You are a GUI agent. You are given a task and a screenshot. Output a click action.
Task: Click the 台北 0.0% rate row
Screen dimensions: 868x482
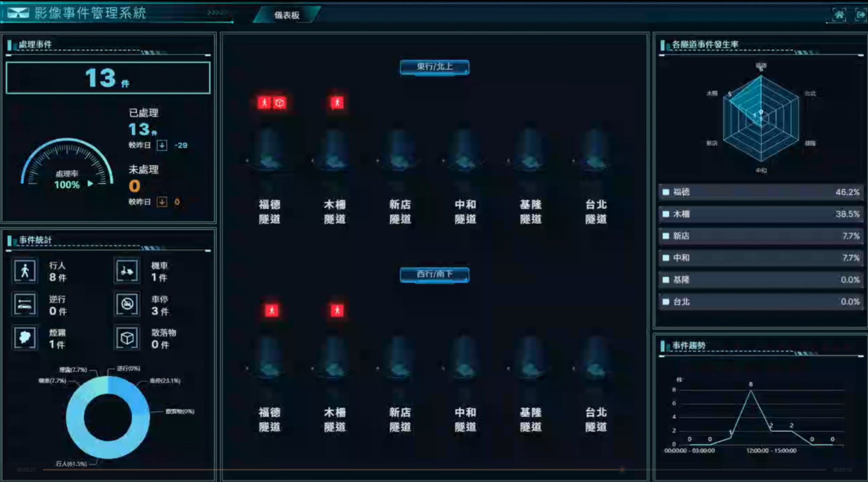point(761,302)
